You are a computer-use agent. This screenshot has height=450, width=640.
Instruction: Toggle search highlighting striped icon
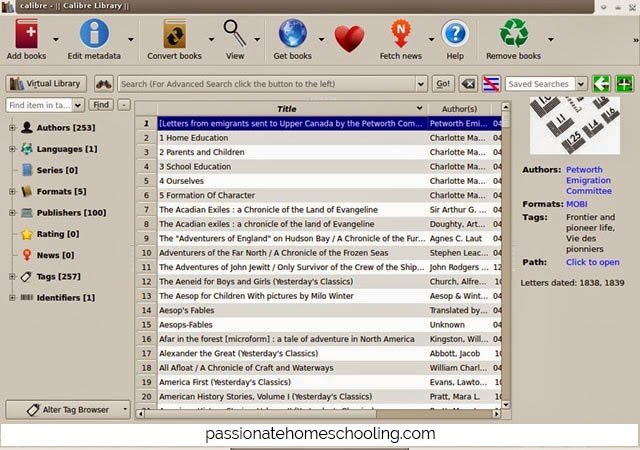coord(491,84)
